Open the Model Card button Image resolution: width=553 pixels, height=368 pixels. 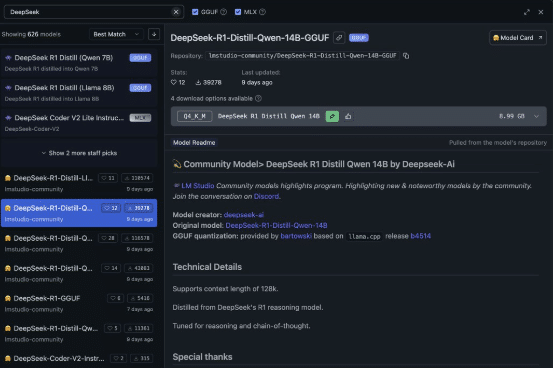coord(518,38)
